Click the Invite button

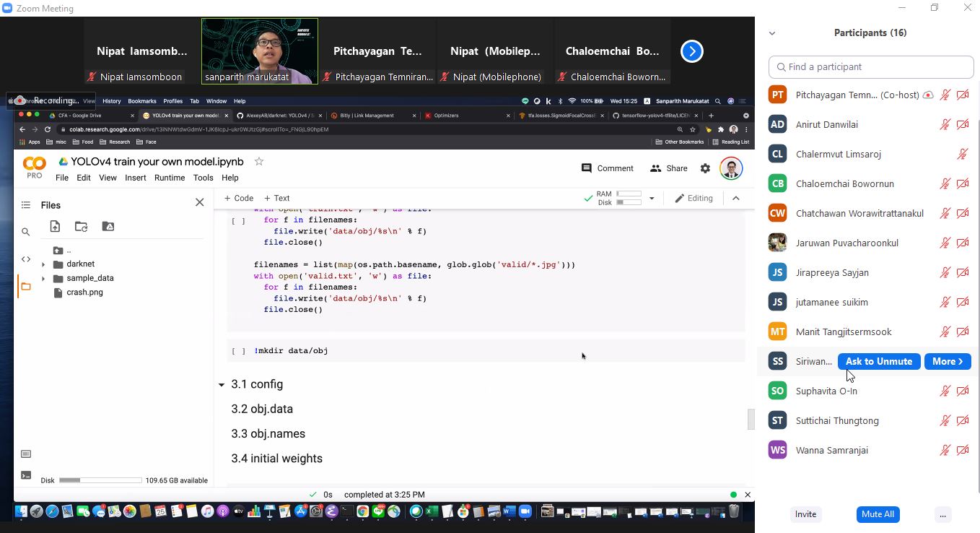pyautogui.click(x=805, y=514)
